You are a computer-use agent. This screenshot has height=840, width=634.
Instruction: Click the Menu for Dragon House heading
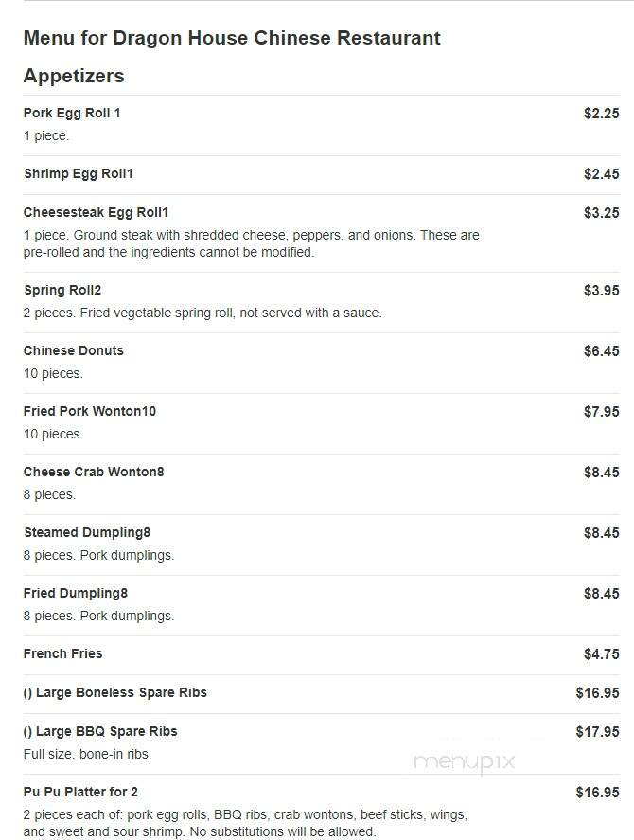(232, 38)
